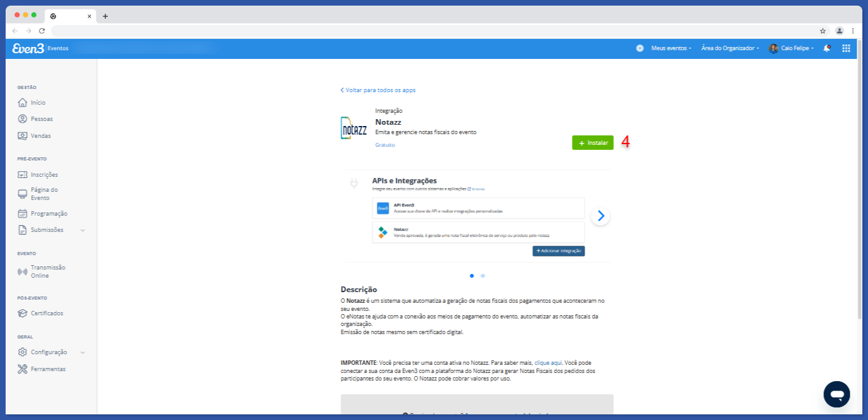This screenshot has height=420, width=868.
Task: Click the browser address bar
Action: pos(433,31)
